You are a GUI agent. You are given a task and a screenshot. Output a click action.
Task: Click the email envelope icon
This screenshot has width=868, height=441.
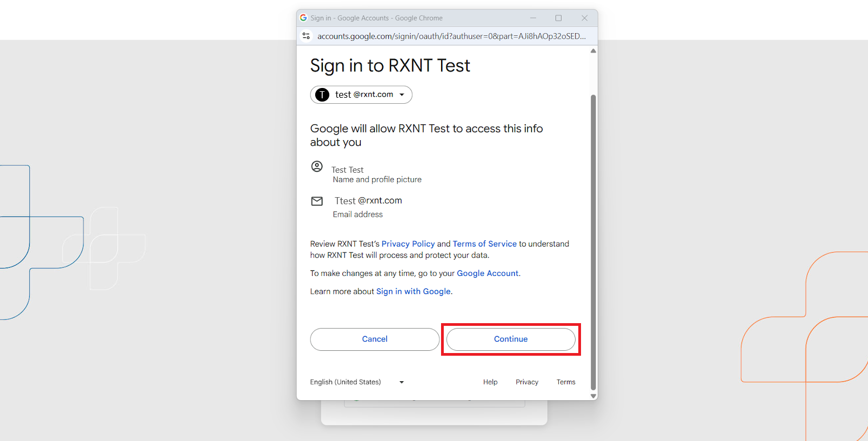[x=317, y=201]
